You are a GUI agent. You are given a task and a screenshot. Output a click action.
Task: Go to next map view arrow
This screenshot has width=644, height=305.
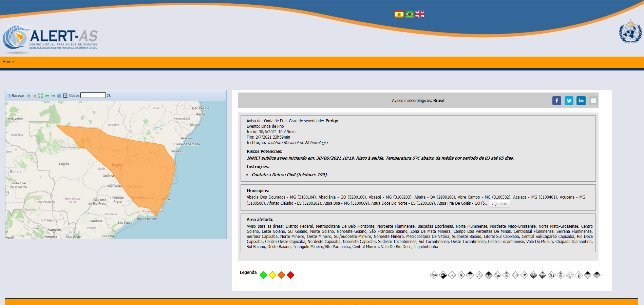pyautogui.click(x=53, y=96)
